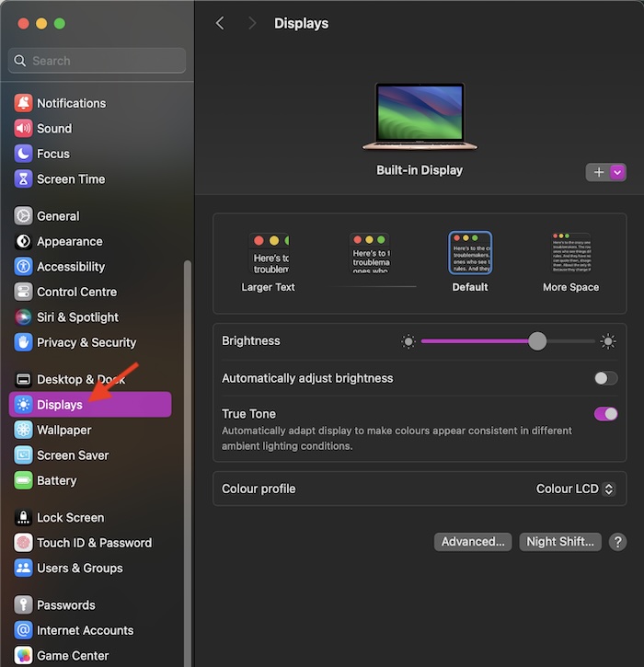Open the Colour profile dropdown
Image resolution: width=644 pixels, height=667 pixels.
575,489
